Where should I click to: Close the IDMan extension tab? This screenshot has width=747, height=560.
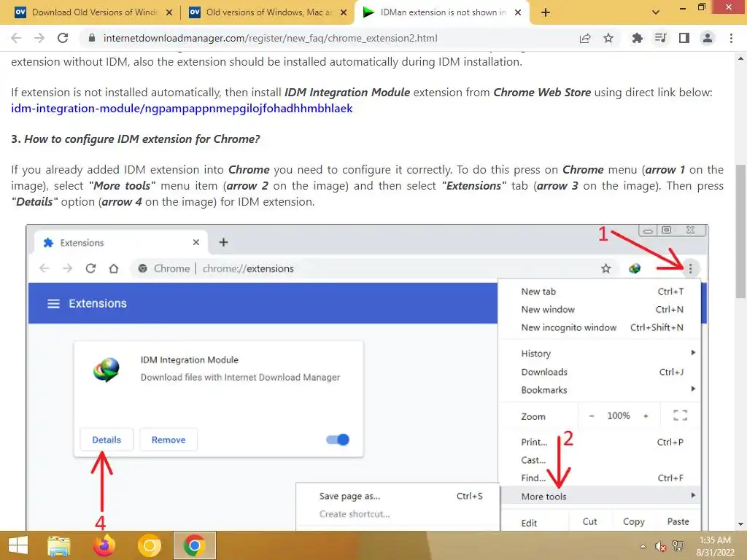[518, 12]
